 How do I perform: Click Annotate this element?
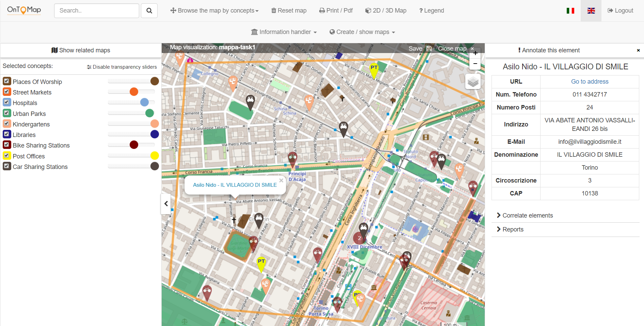coord(549,50)
